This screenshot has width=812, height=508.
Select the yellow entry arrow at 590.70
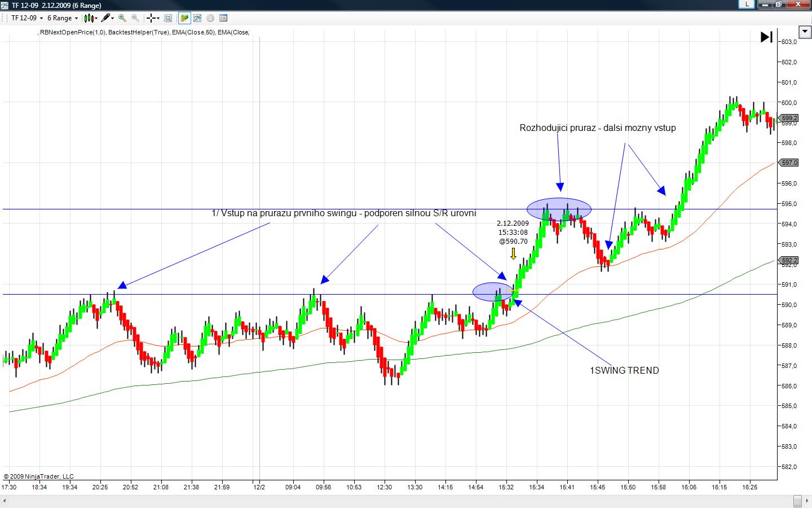tap(513, 253)
